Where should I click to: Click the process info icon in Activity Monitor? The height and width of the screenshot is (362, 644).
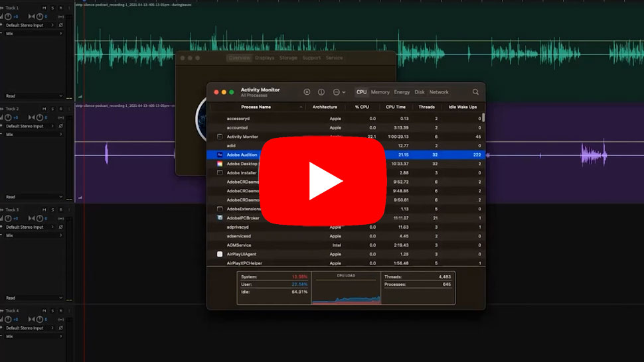321,92
